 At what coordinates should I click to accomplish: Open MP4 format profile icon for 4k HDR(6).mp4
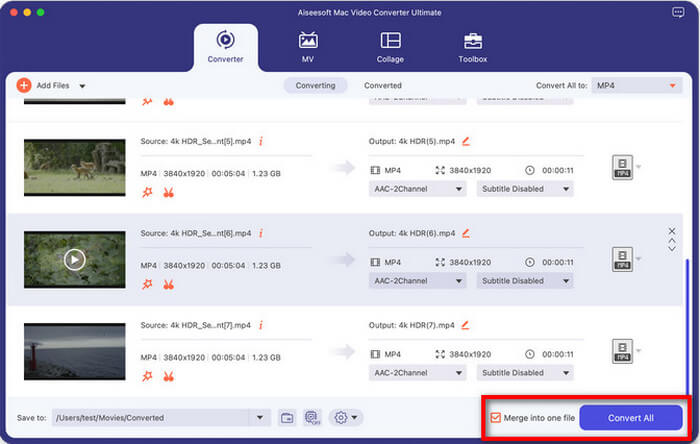tap(622, 259)
